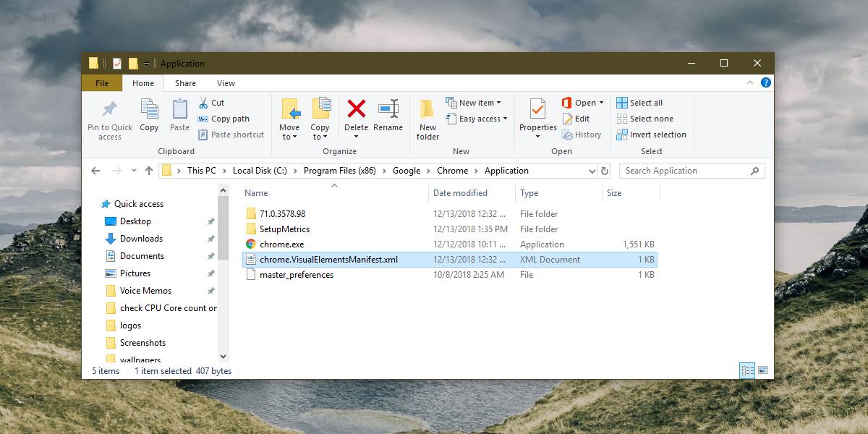
Task: Refresh the folder with the refresh icon
Action: 605,170
